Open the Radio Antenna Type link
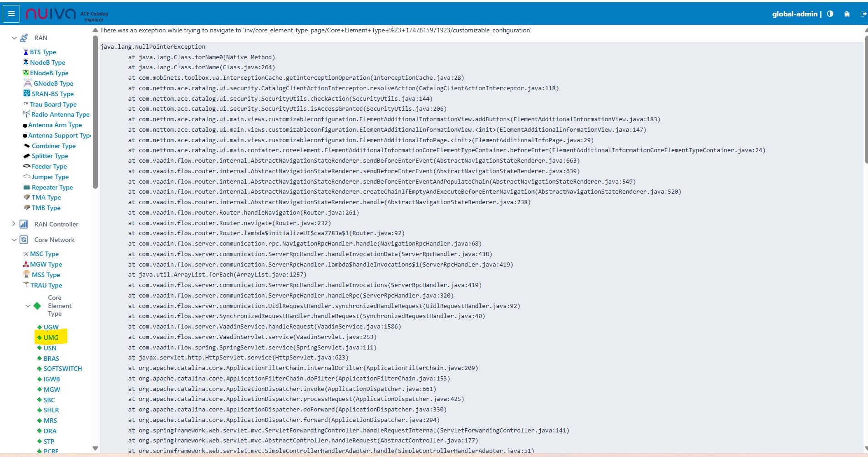 (x=60, y=114)
